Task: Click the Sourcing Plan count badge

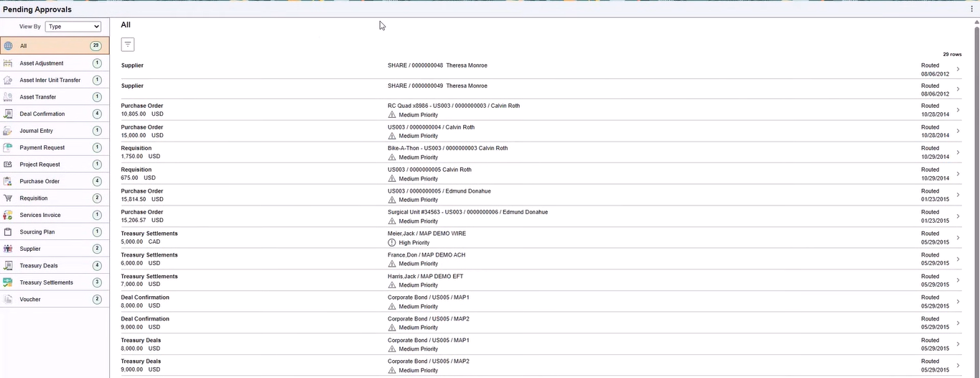Action: click(x=97, y=232)
